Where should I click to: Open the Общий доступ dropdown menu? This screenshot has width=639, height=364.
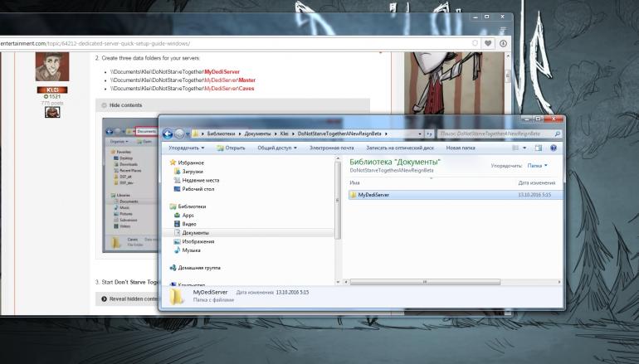click(x=277, y=148)
